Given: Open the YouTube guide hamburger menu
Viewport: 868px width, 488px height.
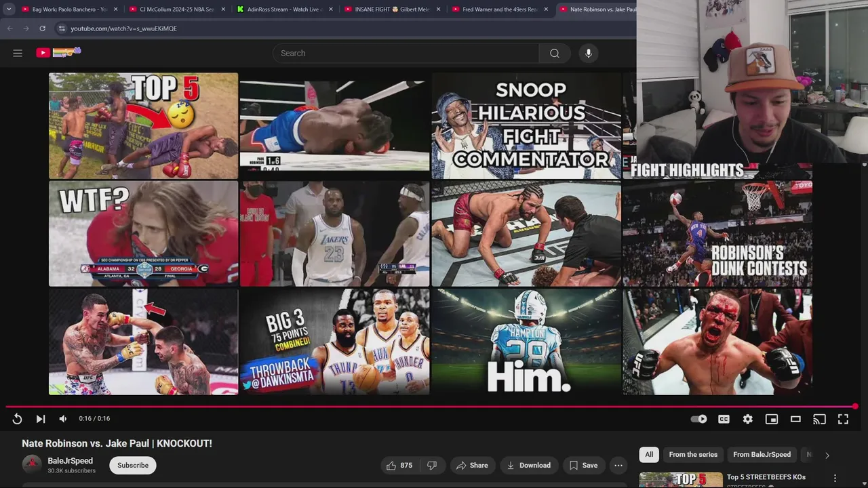Looking at the screenshot, I should (x=18, y=53).
